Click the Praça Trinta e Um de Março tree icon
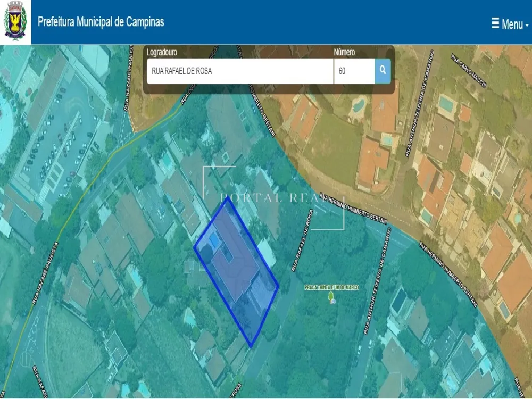Viewport: 532px width, 399px height. click(x=331, y=297)
